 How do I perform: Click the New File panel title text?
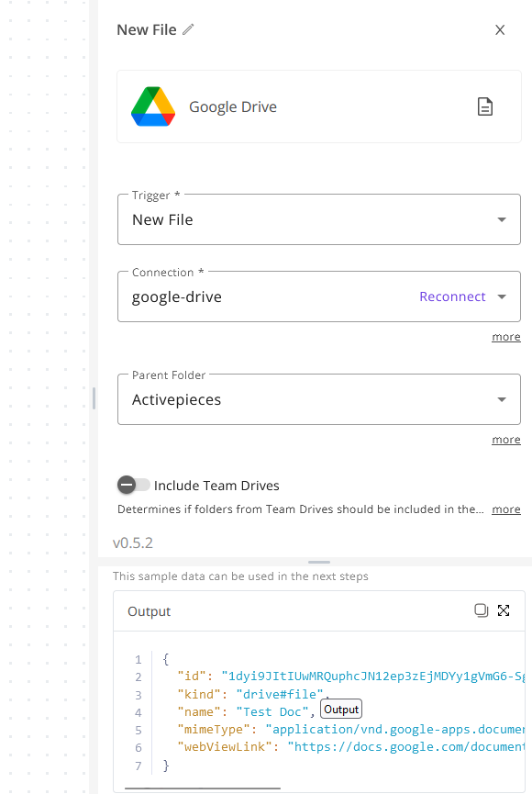click(147, 30)
